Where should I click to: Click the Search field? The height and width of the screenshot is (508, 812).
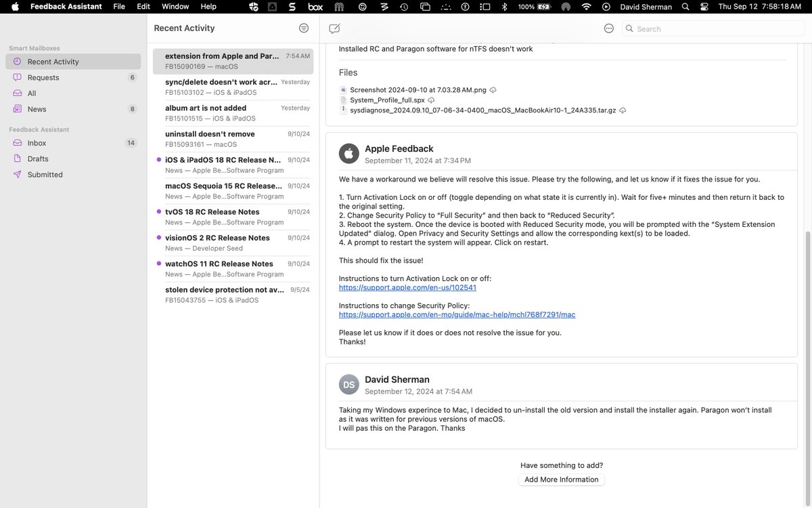click(714, 28)
